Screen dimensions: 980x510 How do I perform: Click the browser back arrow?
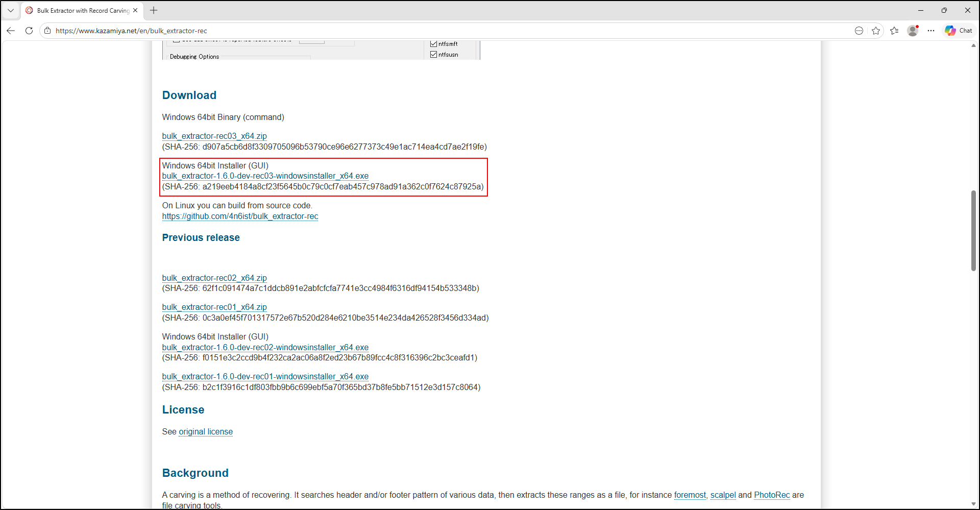tap(11, 31)
